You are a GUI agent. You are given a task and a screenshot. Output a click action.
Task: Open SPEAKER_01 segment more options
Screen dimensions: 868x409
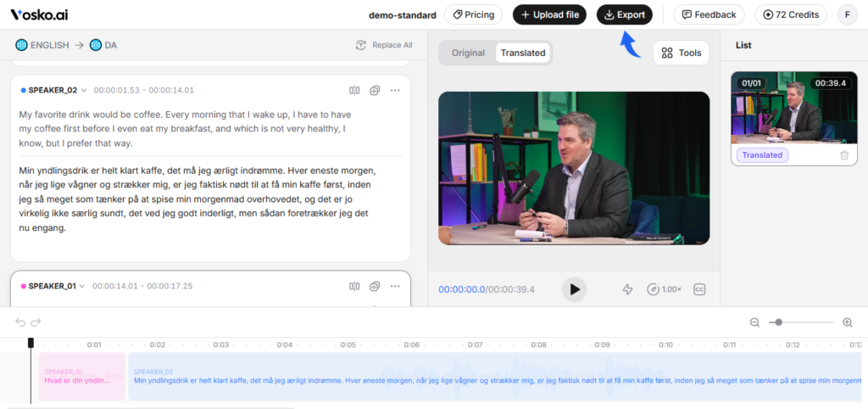click(x=395, y=287)
